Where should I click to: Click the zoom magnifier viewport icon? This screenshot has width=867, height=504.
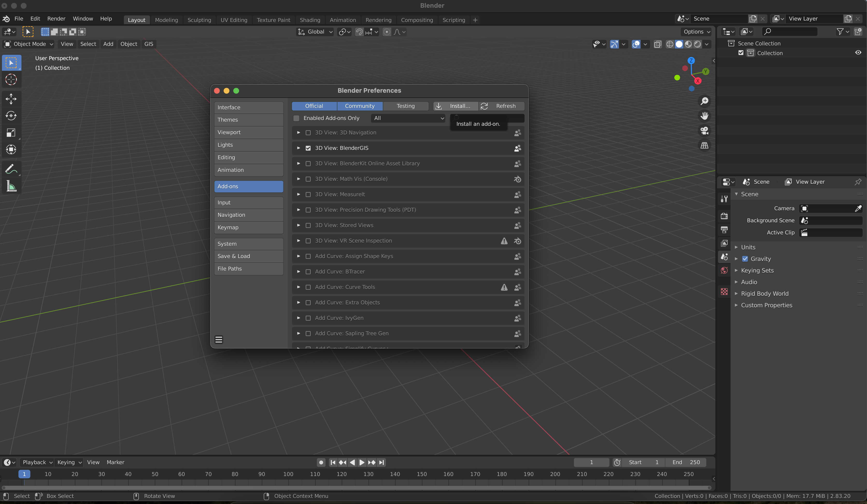[704, 101]
